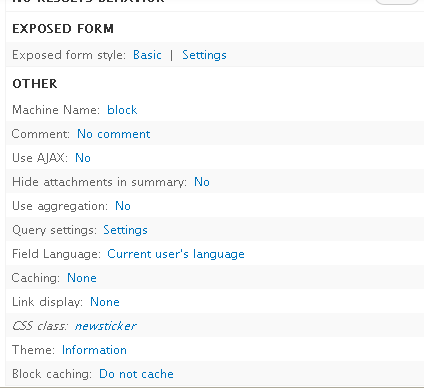Viewport: 424px width, 389px height.
Task: Click the Link display label
Action: [48, 302]
